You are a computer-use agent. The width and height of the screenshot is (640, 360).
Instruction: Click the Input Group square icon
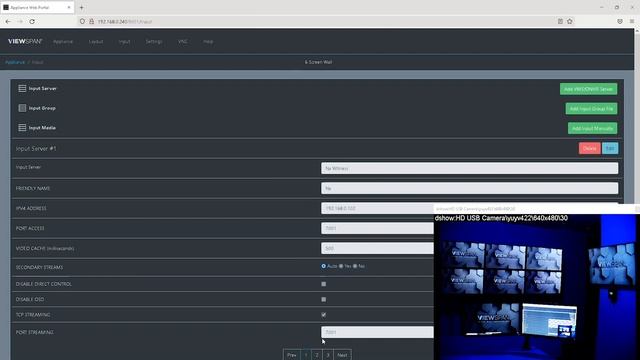22,108
